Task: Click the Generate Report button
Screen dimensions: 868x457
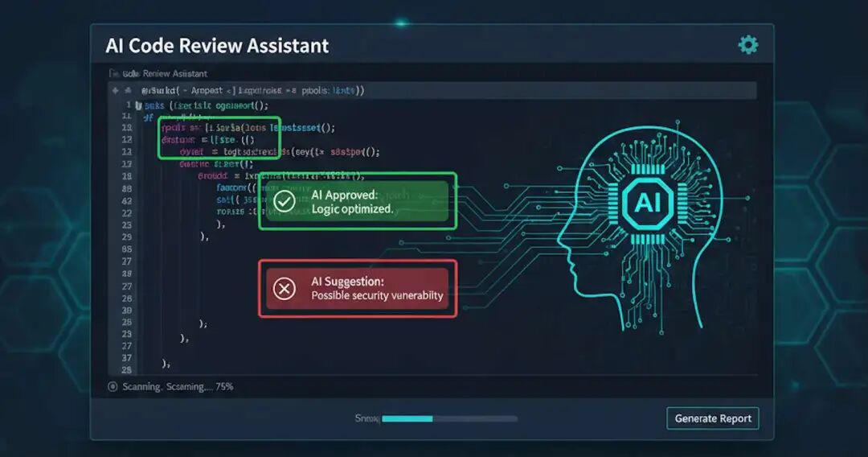Action: point(712,418)
